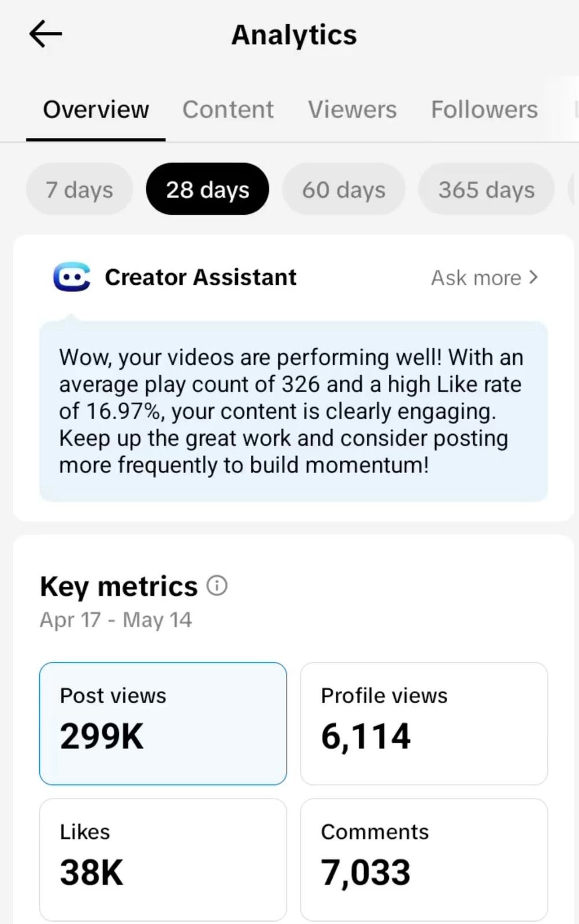
Task: Set range to 365 days
Action: [x=487, y=189]
